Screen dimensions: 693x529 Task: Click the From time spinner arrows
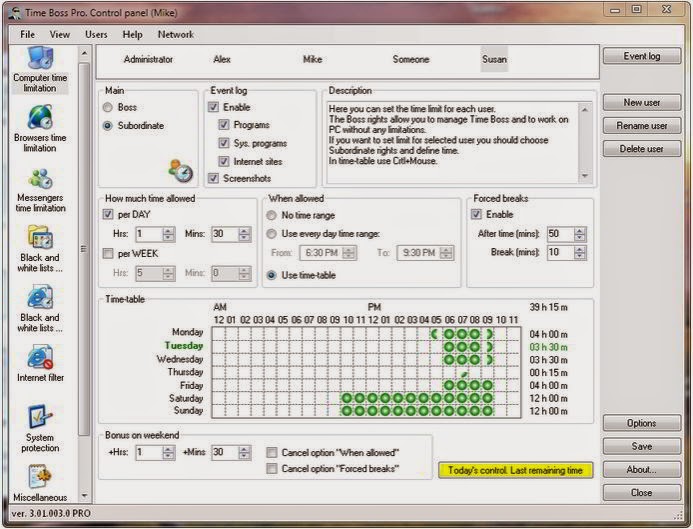point(349,253)
